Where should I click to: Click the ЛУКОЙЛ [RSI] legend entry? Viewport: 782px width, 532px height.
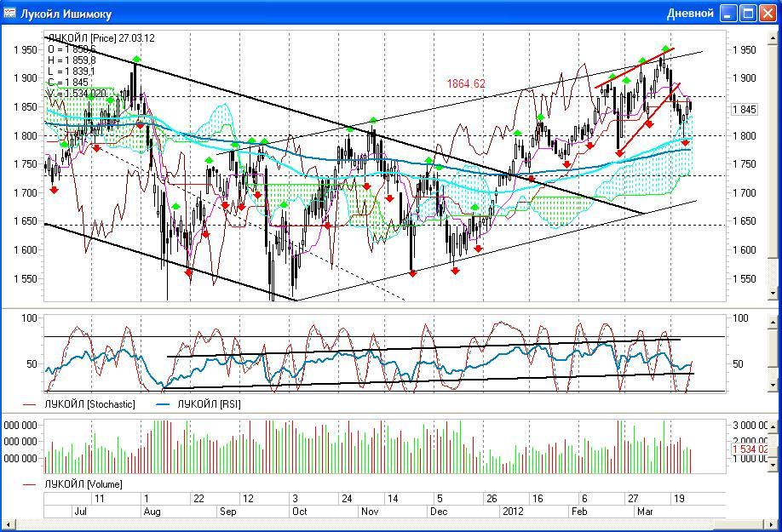pyautogui.click(x=209, y=404)
